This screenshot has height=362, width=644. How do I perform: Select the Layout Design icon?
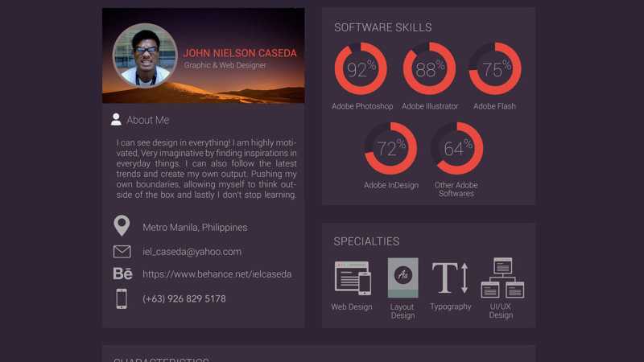(x=402, y=278)
